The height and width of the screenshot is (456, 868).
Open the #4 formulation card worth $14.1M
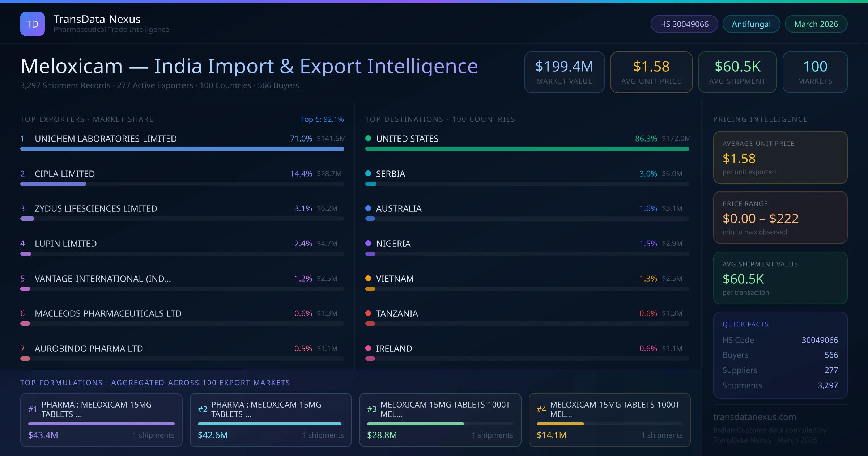coord(609,419)
